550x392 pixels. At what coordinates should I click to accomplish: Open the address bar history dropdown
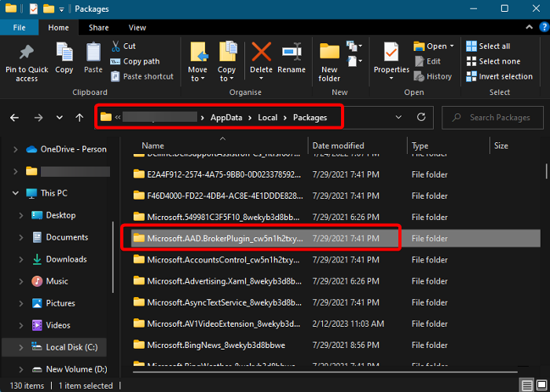[400, 117]
